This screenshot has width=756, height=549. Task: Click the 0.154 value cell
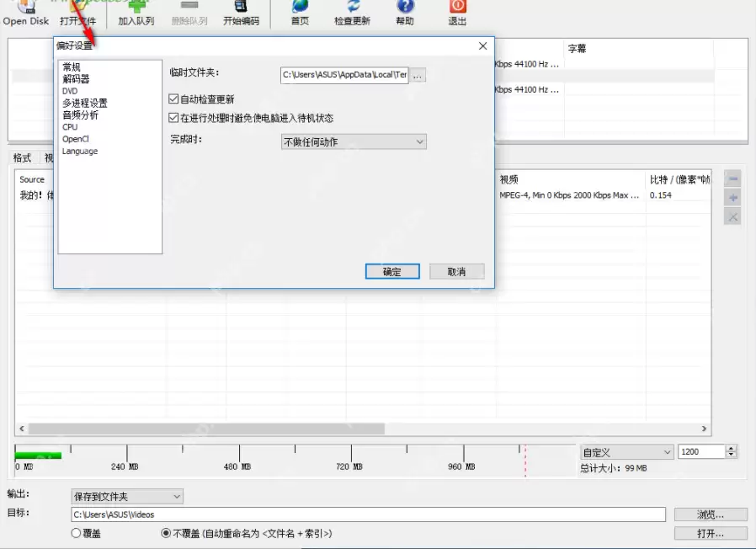click(x=661, y=195)
